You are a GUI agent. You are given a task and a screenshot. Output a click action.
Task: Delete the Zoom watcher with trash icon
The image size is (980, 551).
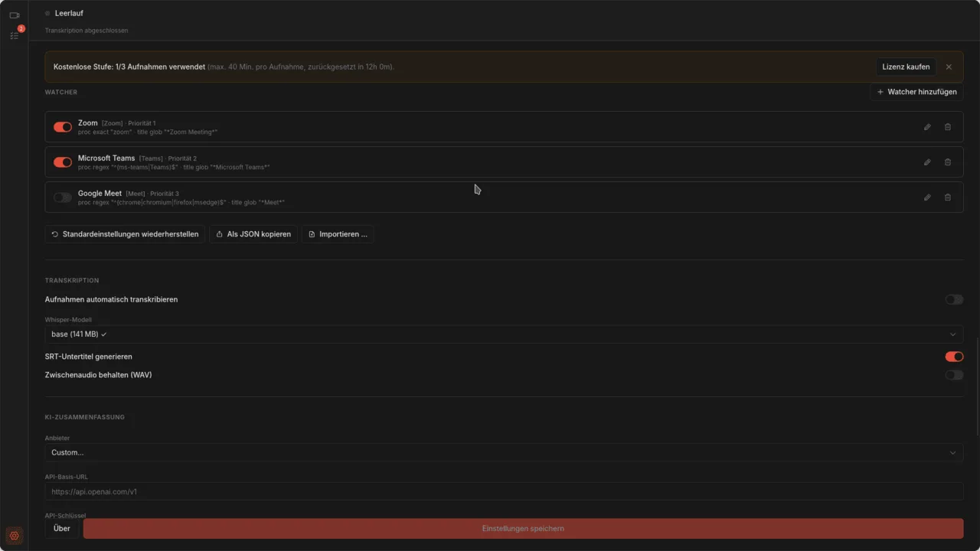point(947,127)
